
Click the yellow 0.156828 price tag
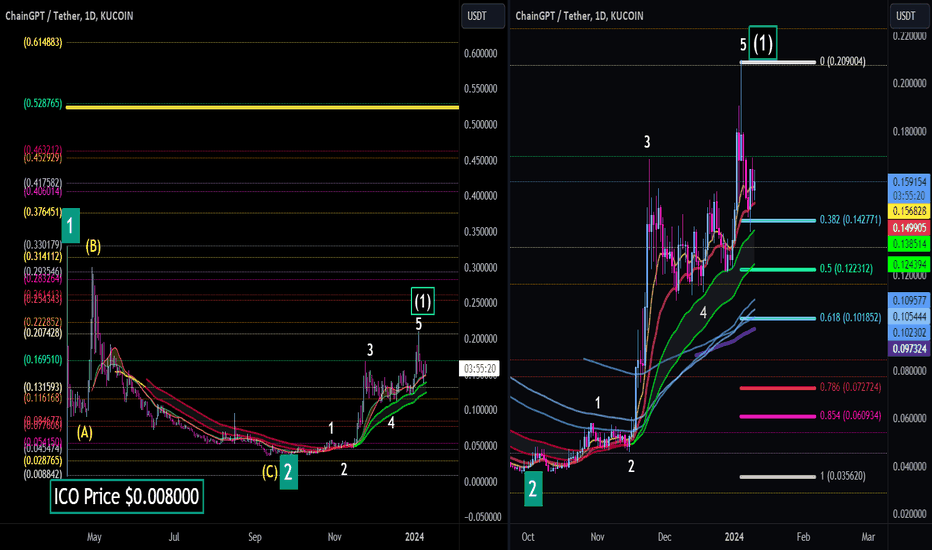(x=909, y=211)
